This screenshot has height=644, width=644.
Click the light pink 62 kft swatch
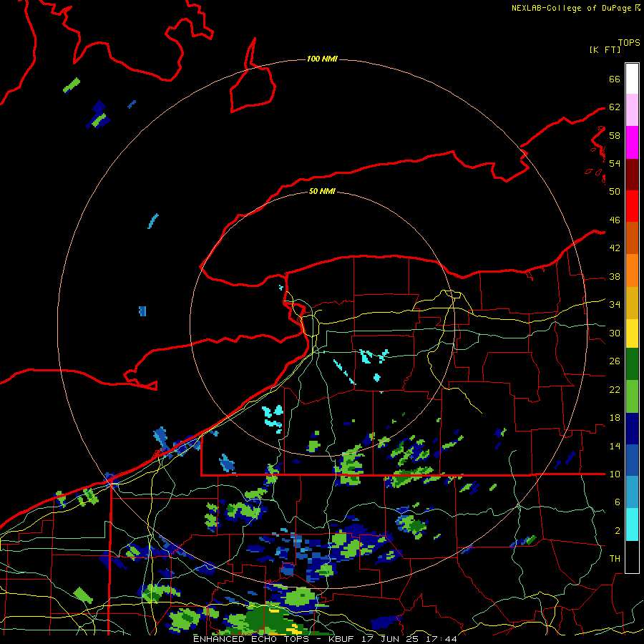(632, 110)
